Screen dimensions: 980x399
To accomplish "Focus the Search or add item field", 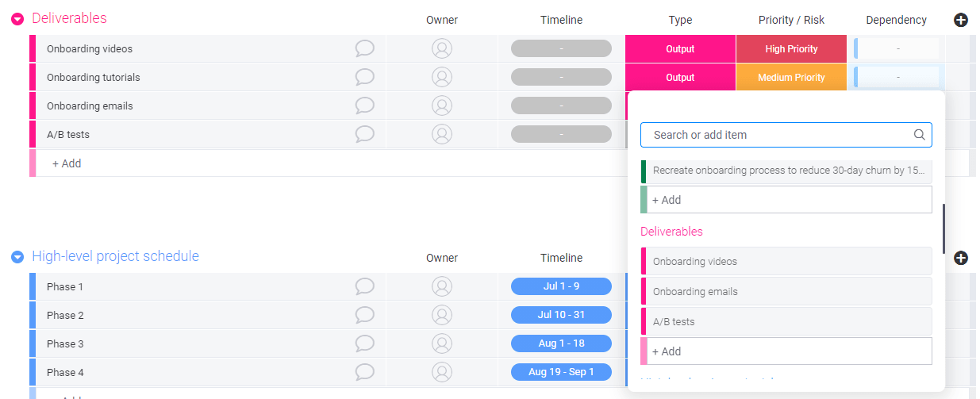I will 778,135.
